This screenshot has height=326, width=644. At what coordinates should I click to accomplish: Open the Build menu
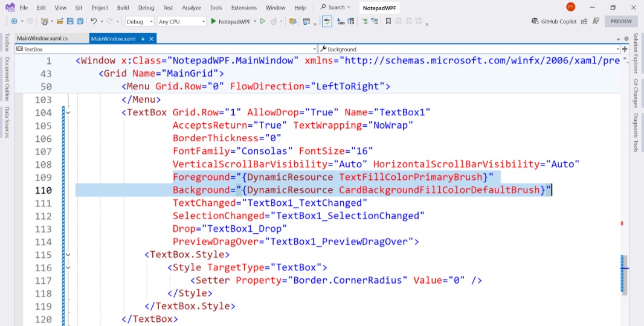coord(123,7)
